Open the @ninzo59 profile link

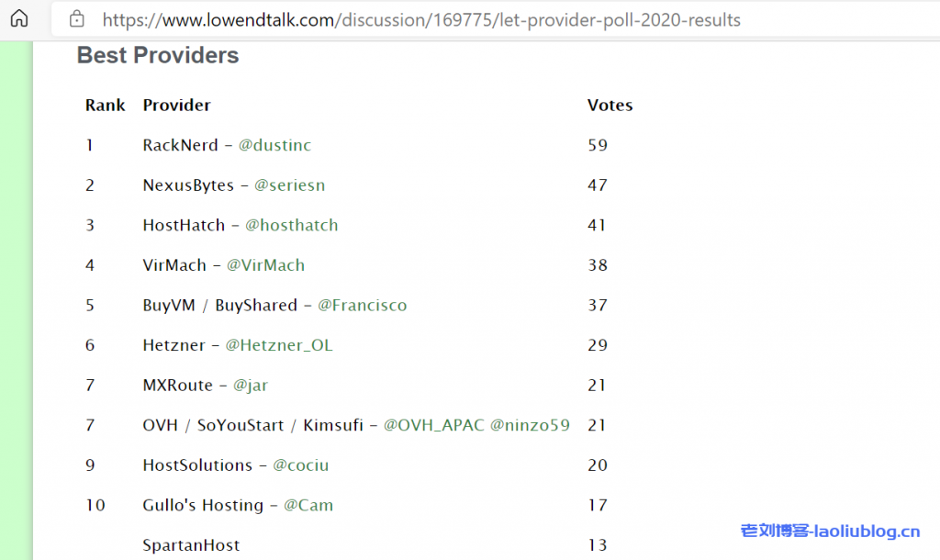click(x=530, y=425)
